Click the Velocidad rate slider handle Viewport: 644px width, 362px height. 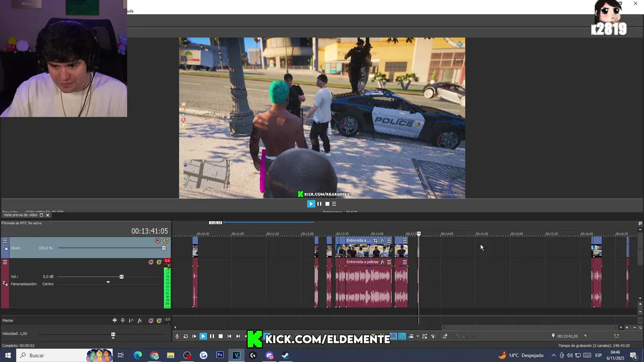(113, 334)
